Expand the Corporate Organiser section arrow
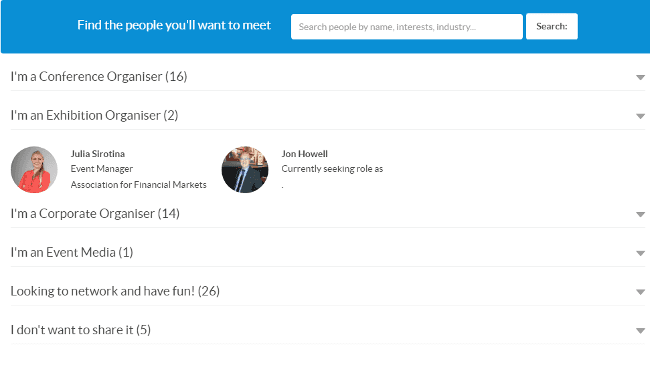The width and height of the screenshot is (650, 365). [x=640, y=214]
